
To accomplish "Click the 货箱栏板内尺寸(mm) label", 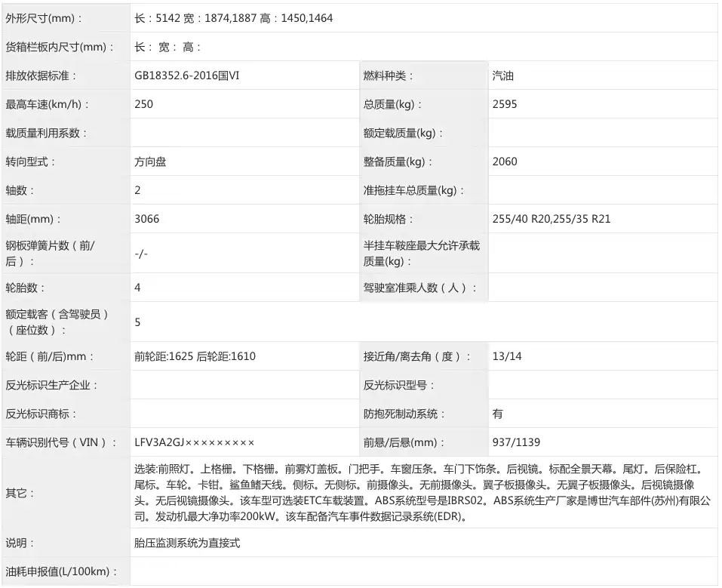I will click(60, 47).
